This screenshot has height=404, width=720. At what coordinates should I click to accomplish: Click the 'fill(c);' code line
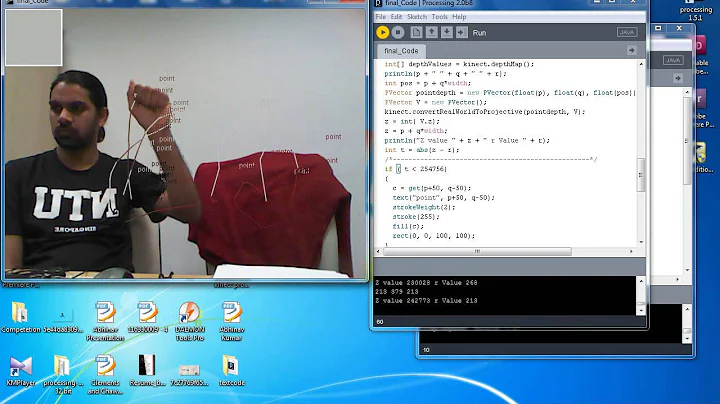[x=408, y=226]
